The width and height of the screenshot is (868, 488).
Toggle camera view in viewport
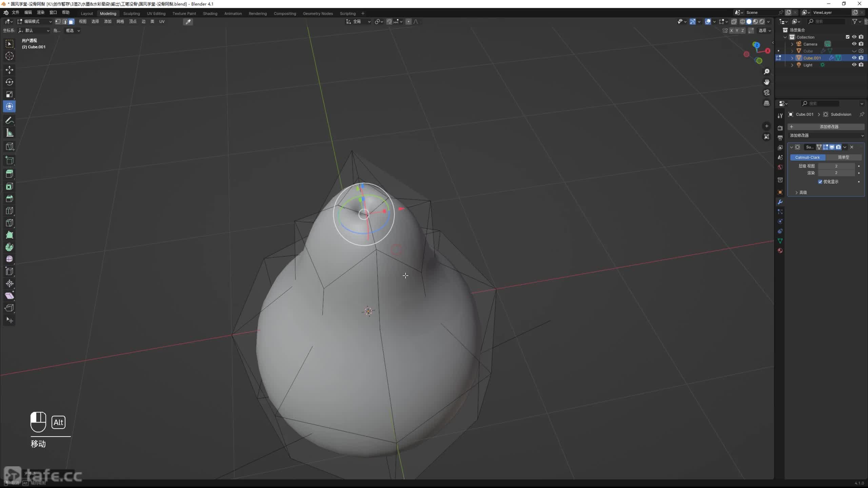(767, 93)
